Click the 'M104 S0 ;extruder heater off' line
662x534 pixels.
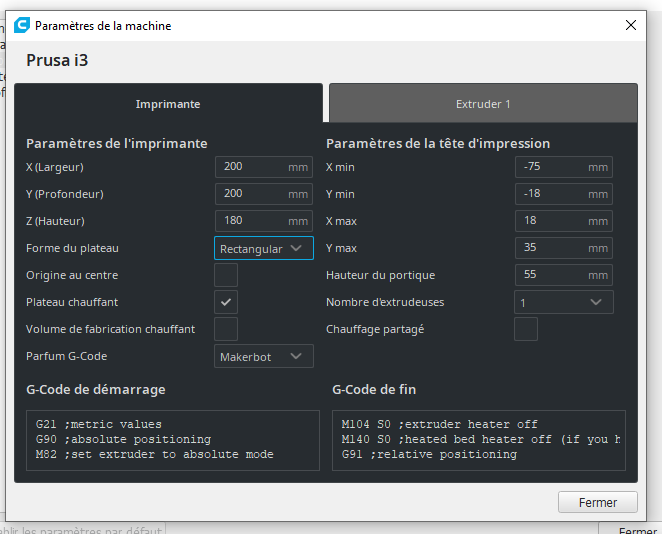(440, 424)
